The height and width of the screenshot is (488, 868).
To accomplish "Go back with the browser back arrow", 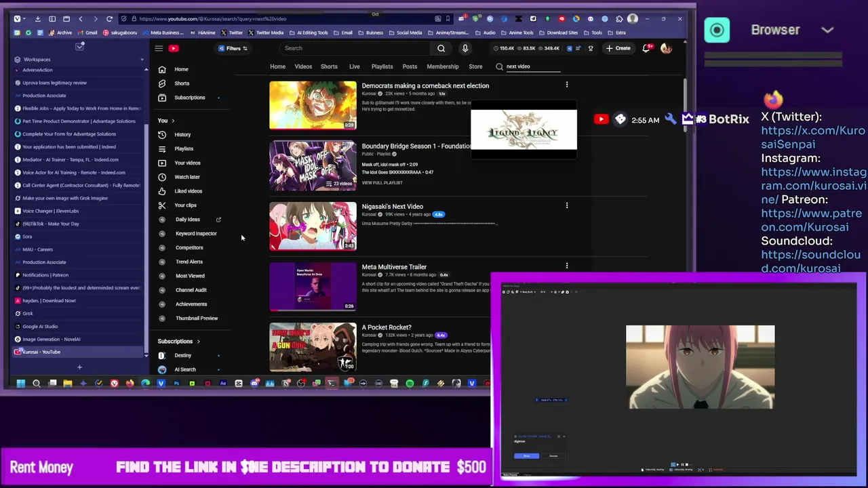I will 81,19.
